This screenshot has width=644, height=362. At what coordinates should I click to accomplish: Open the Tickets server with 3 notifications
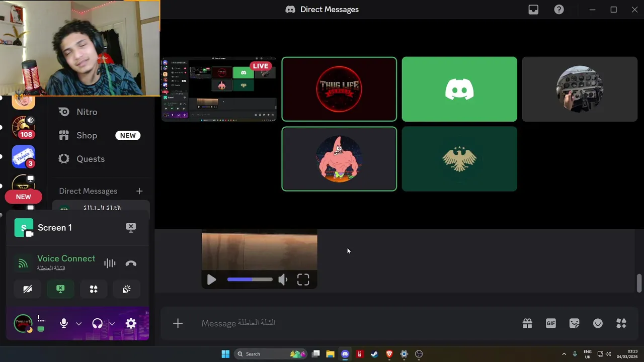[x=24, y=156]
